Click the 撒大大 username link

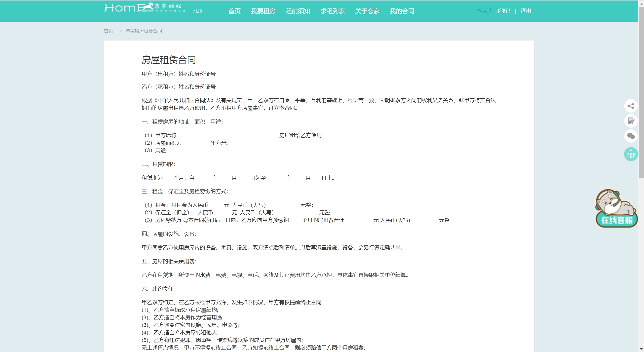485,11
